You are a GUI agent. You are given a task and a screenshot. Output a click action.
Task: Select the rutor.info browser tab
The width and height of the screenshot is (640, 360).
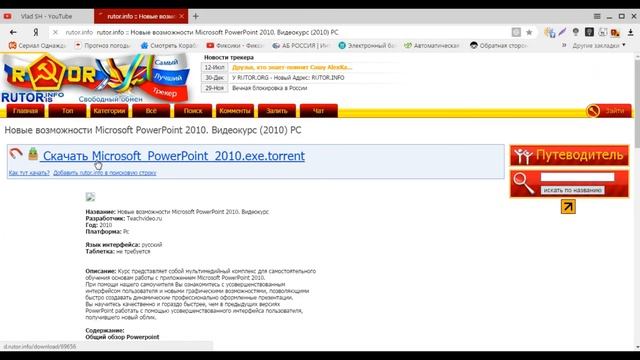[x=141, y=16]
